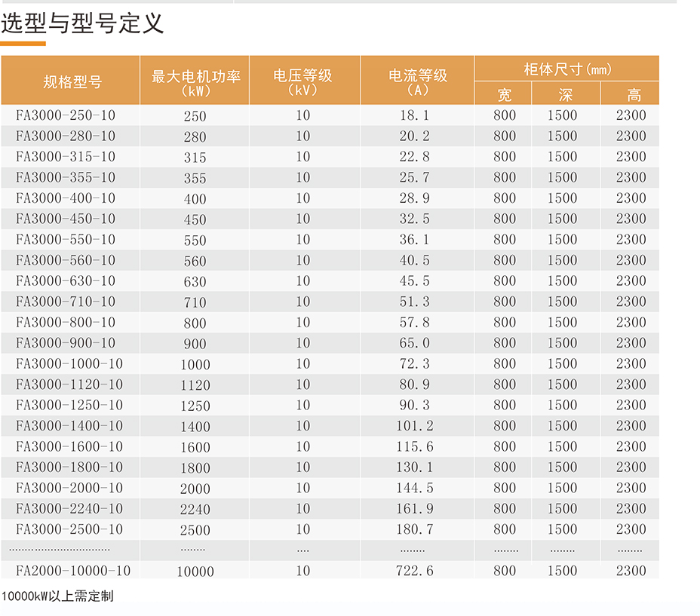Click the FA3000-400-10 model cell
Screen dimensions: 700x616
66,198
